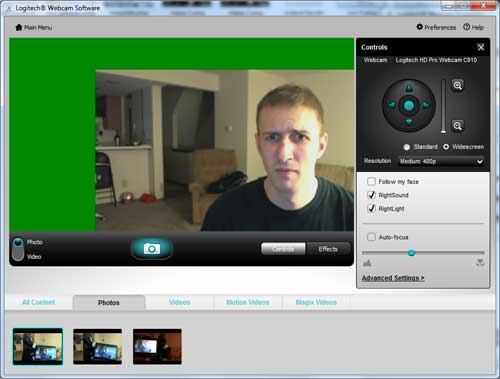The width and height of the screenshot is (500, 379).
Task: Click the zoom in magnifier icon
Action: pos(458,85)
